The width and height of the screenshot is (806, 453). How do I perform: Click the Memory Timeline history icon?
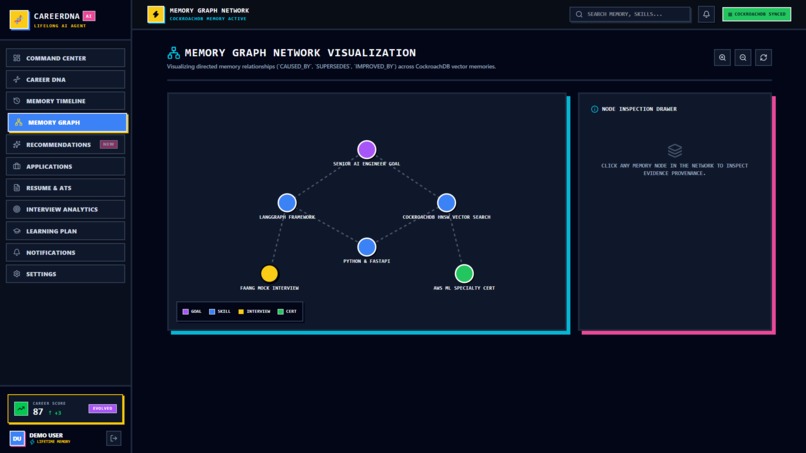pyautogui.click(x=16, y=101)
